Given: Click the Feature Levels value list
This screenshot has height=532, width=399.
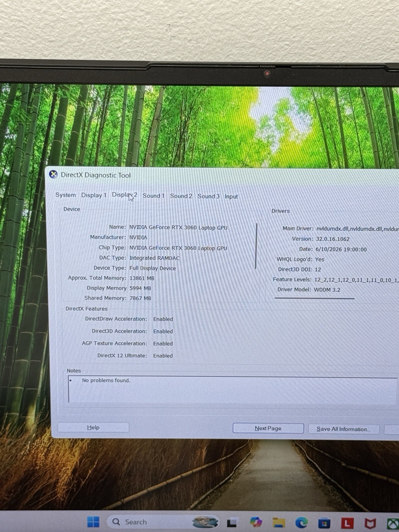Looking at the screenshot, I should tap(356, 280).
